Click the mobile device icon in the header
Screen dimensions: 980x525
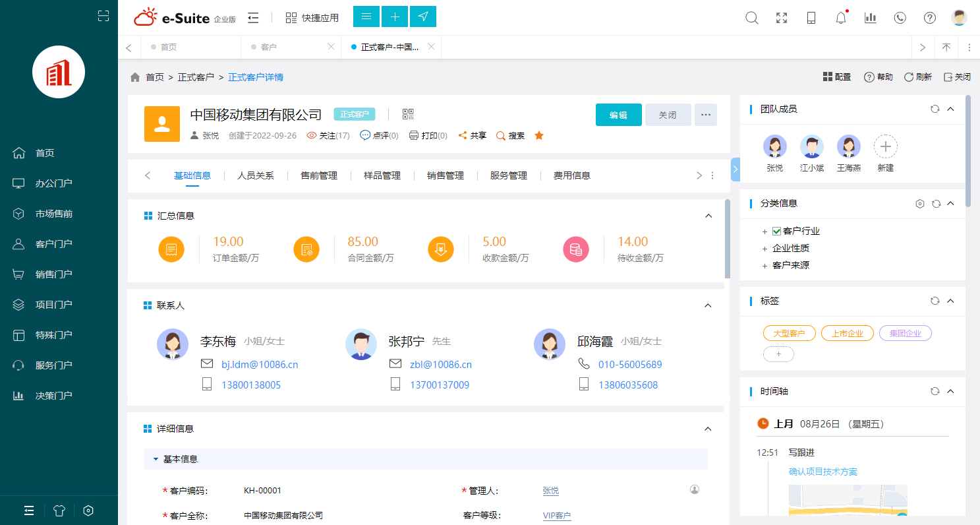click(811, 18)
